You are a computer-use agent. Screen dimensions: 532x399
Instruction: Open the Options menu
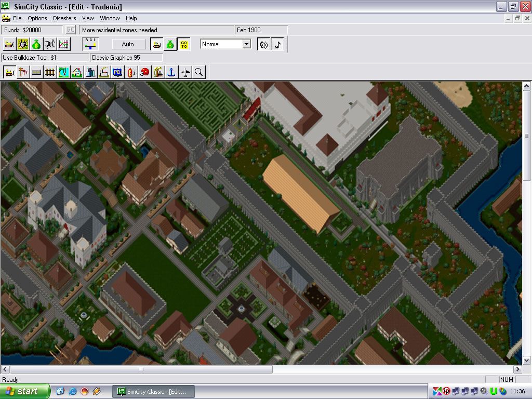(37, 18)
